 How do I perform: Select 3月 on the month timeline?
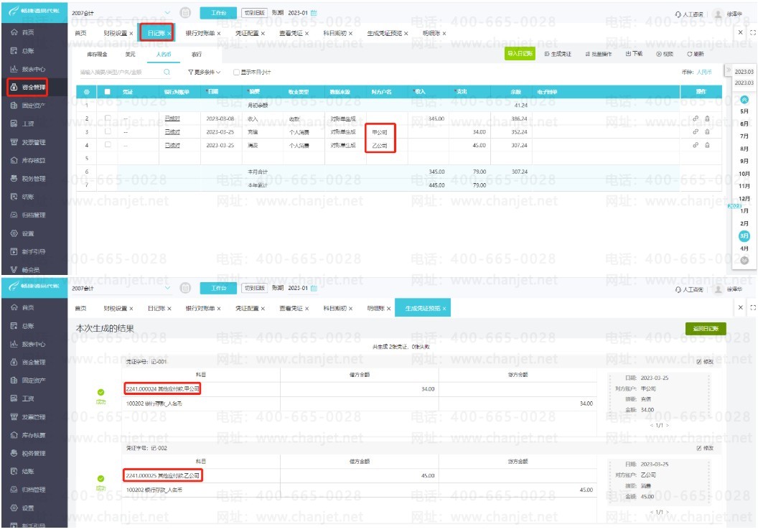[744, 236]
